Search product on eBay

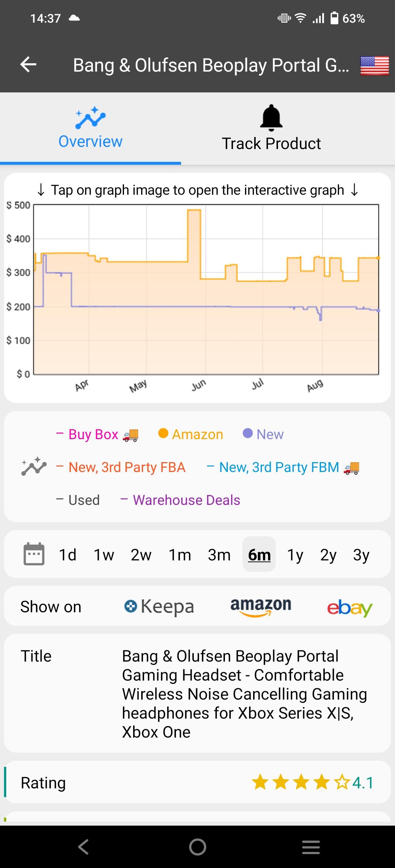click(349, 607)
